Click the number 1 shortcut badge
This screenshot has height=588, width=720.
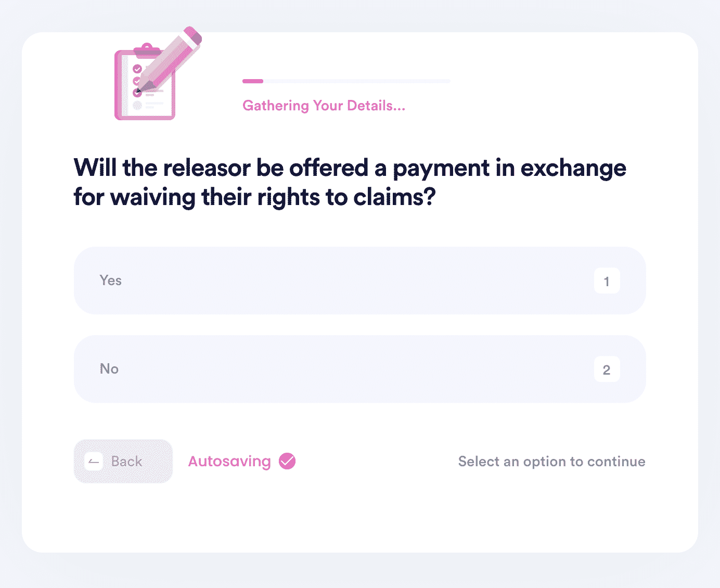pyautogui.click(x=607, y=281)
